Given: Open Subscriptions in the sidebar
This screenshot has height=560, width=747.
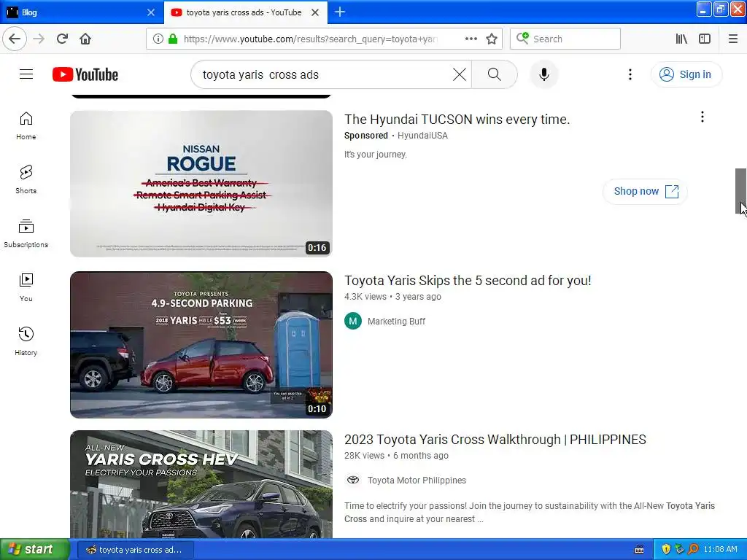Looking at the screenshot, I should click(26, 233).
